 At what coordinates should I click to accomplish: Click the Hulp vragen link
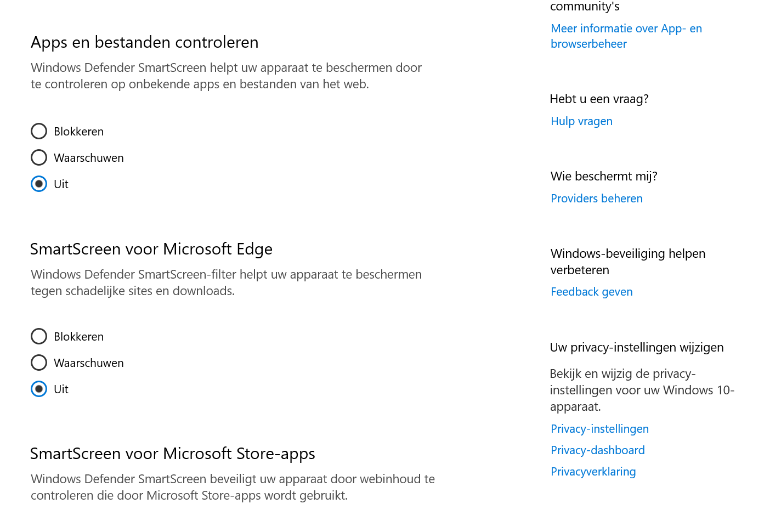pos(581,121)
